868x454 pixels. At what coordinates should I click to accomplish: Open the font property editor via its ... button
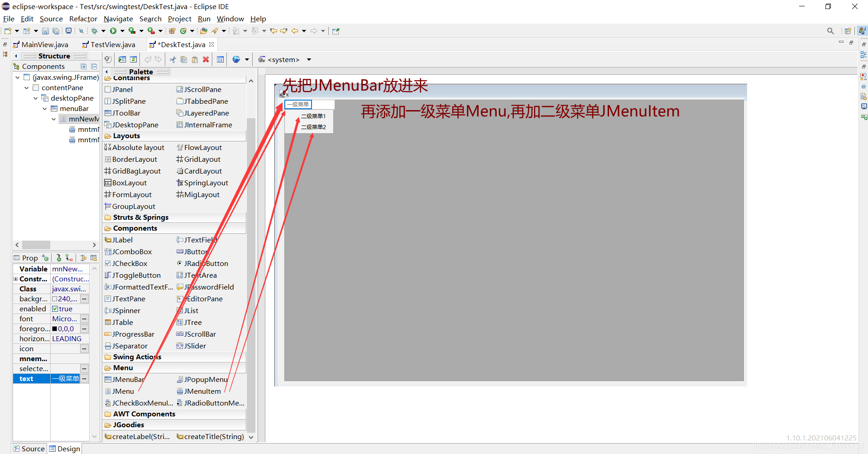click(84, 319)
